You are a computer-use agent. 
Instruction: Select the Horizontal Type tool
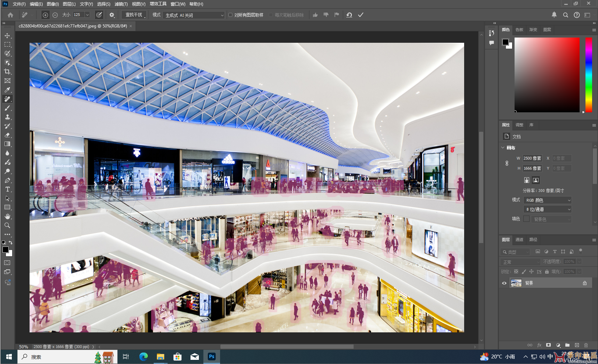click(7, 189)
